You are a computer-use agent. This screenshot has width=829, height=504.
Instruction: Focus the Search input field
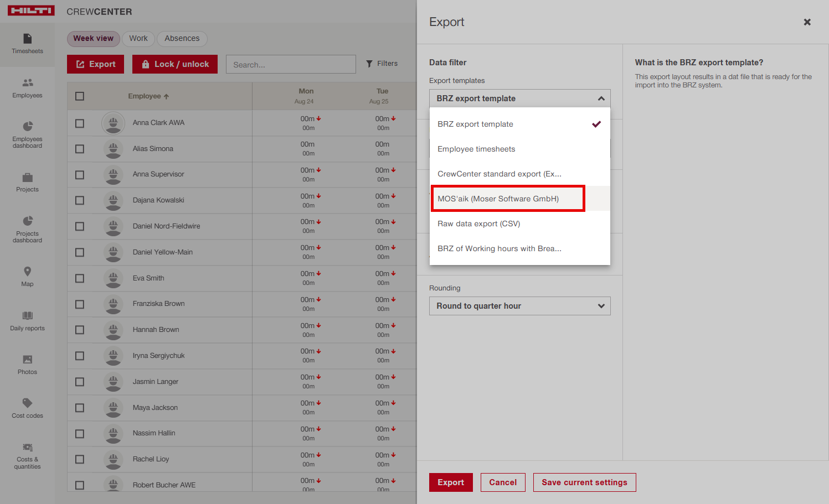click(291, 64)
